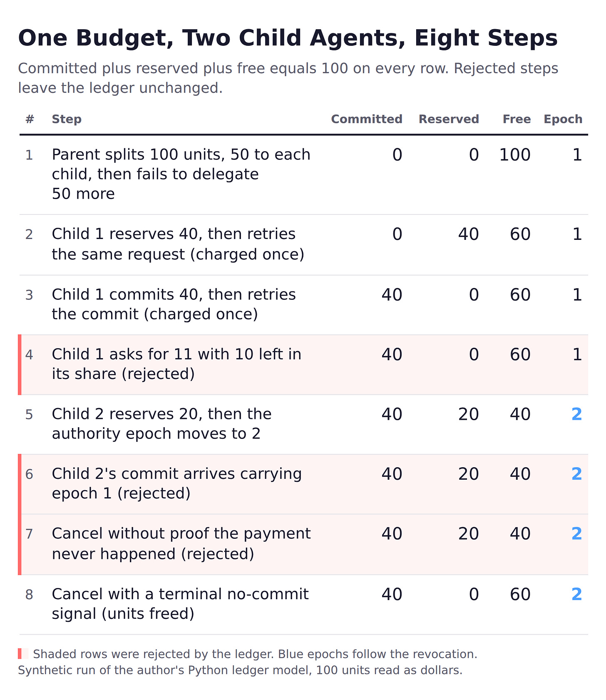
Task: Click row number 5 in the # column
Action: coord(29,415)
